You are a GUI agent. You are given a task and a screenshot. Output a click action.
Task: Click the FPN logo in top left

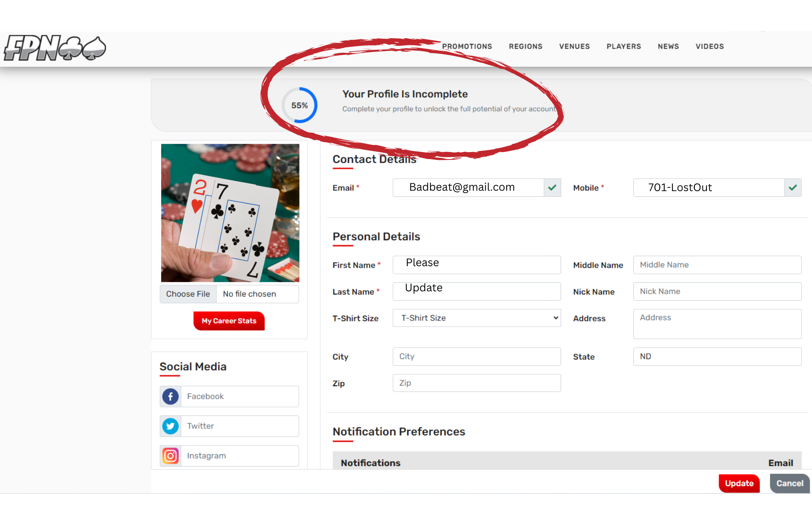(x=54, y=47)
